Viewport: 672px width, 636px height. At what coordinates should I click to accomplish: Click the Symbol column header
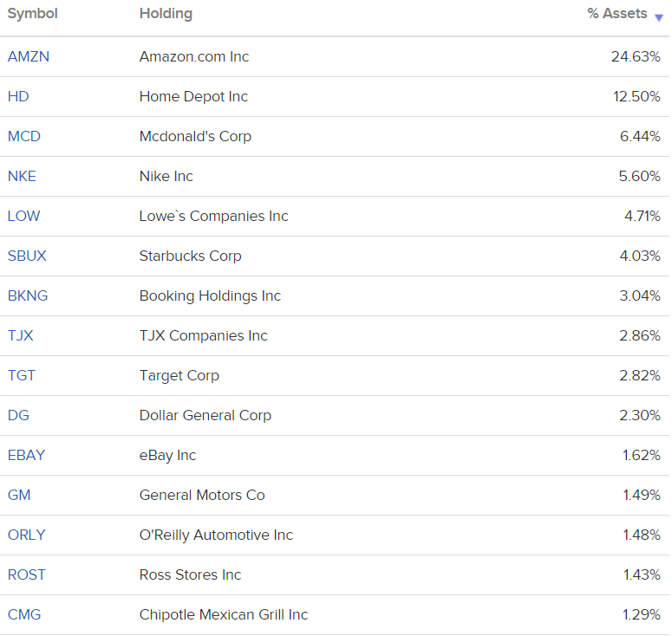pos(33,13)
